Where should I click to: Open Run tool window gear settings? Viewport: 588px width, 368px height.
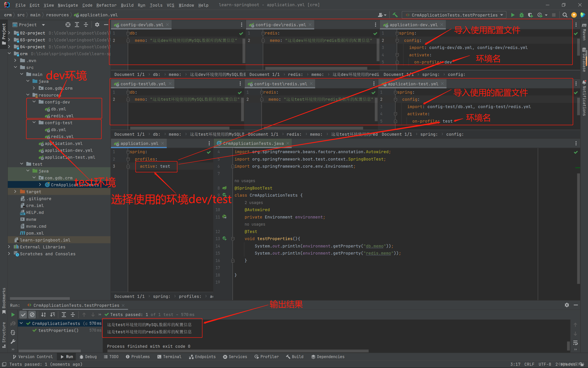click(567, 305)
